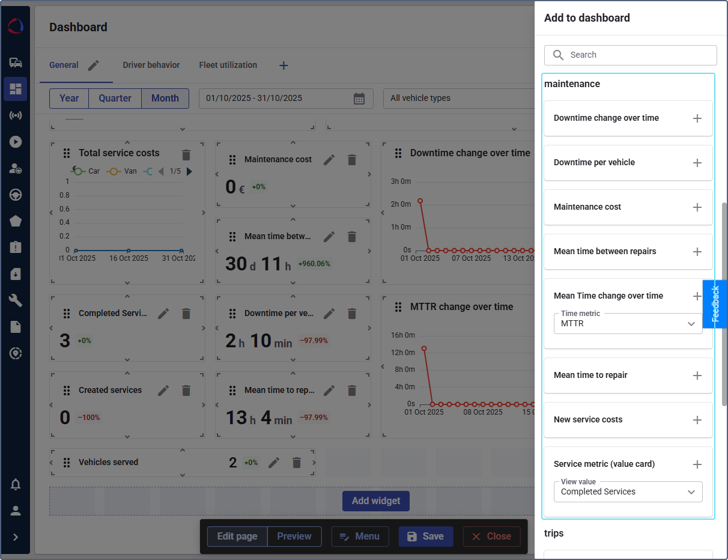
Task: Delete the Total service costs widget
Action: coord(186,155)
